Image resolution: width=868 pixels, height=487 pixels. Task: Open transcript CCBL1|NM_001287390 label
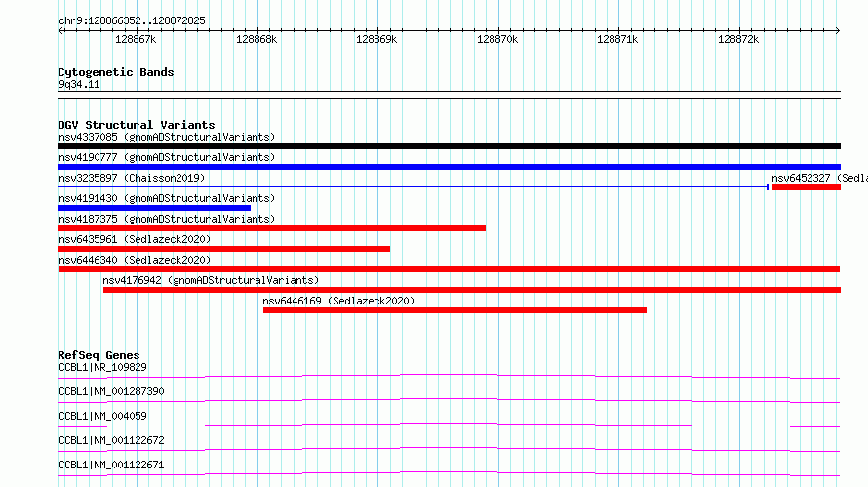[111, 391]
